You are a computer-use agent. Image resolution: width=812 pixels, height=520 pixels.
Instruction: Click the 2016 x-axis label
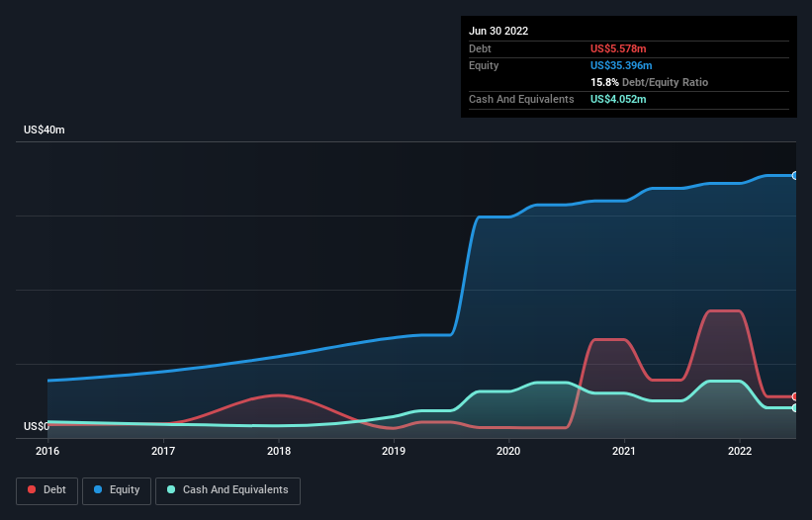point(47,451)
